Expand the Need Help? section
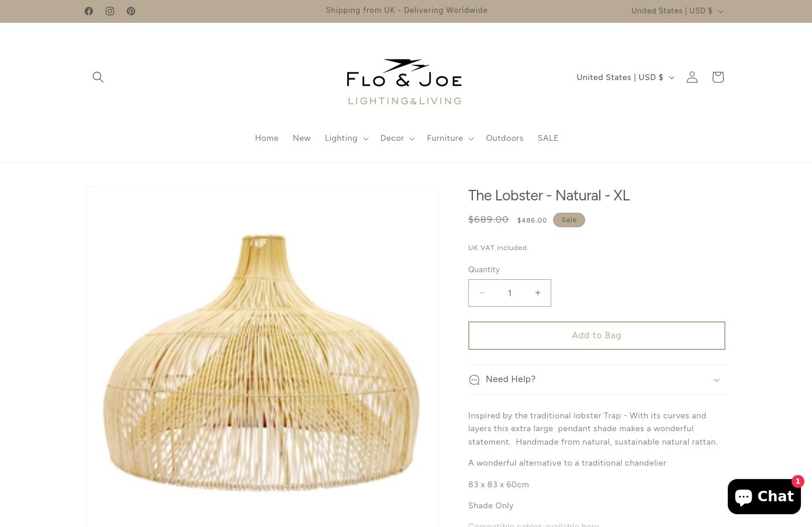Screen dimensions: 812x527 pos(598,380)
